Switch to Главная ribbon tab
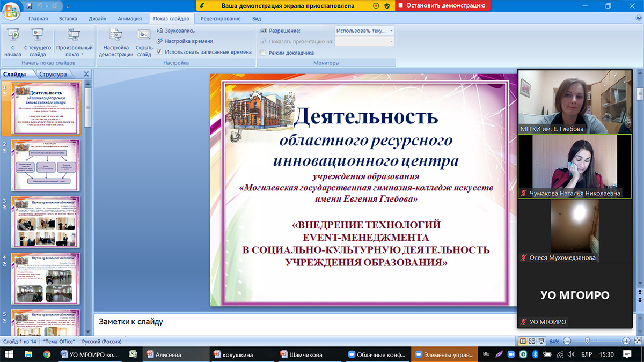 38,18
